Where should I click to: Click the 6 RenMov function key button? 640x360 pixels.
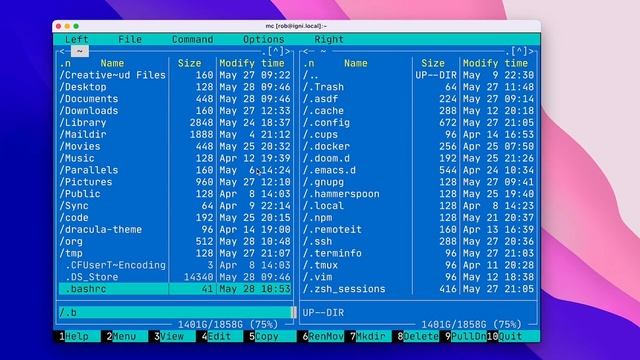pyautogui.click(x=323, y=336)
